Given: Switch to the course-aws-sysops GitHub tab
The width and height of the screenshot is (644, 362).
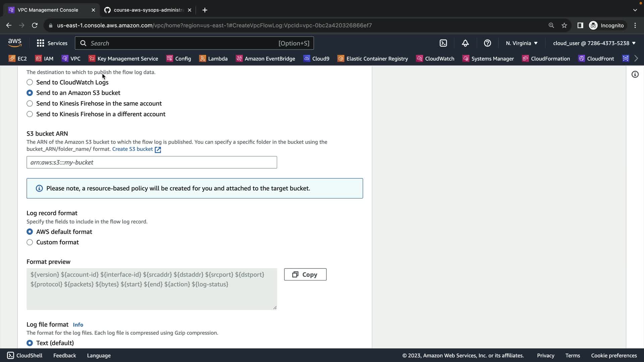Looking at the screenshot, I should click(x=148, y=10).
